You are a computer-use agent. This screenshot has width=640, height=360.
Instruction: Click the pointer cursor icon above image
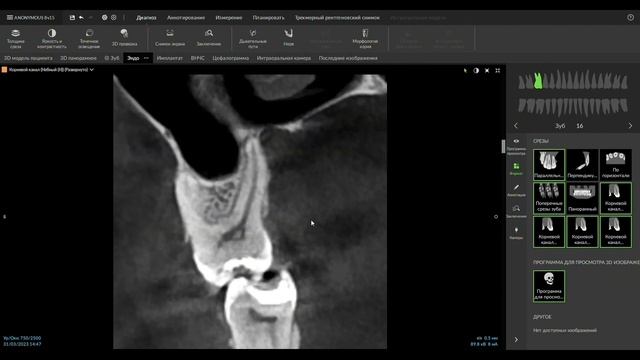tap(465, 70)
